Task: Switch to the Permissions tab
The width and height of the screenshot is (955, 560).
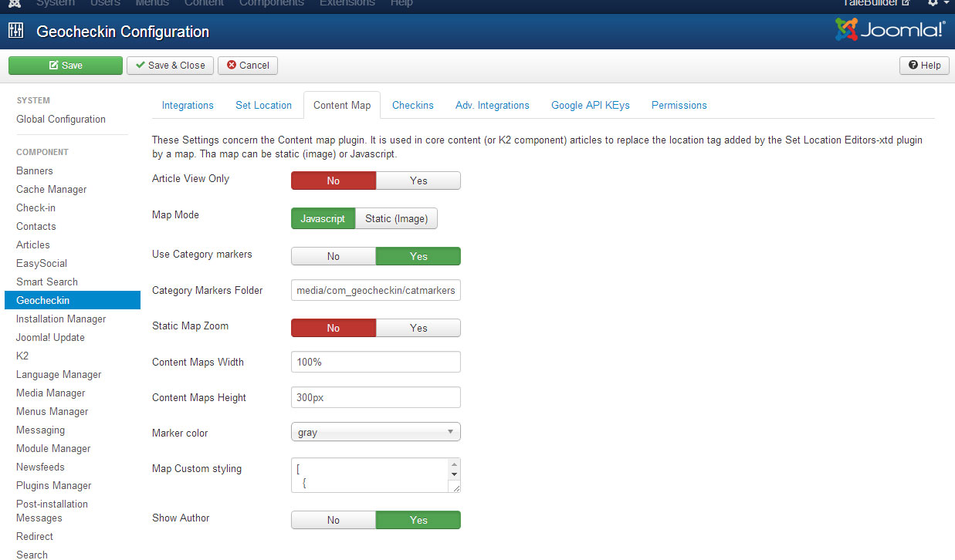Action: pyautogui.click(x=679, y=106)
